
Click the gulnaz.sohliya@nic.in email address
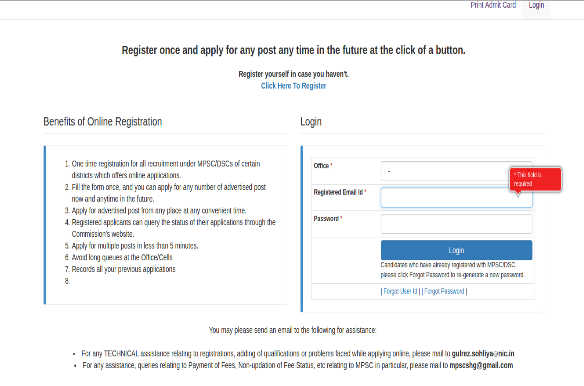pyautogui.click(x=483, y=353)
